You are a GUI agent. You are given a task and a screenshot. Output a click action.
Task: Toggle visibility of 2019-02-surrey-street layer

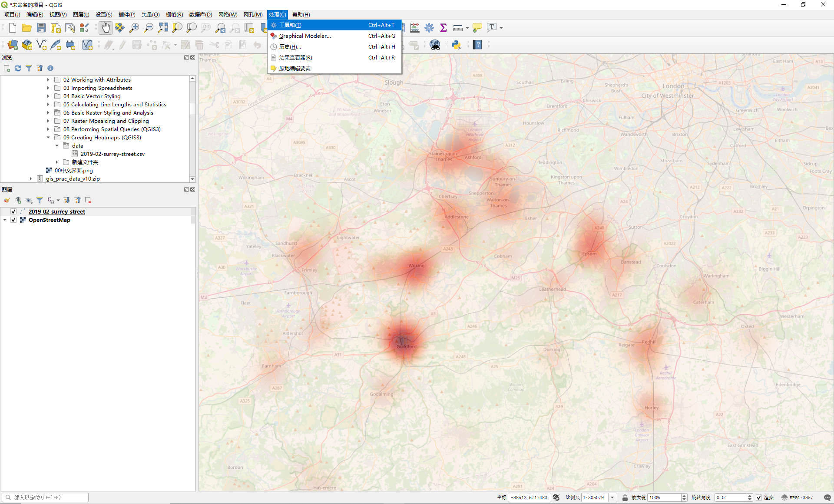click(13, 212)
